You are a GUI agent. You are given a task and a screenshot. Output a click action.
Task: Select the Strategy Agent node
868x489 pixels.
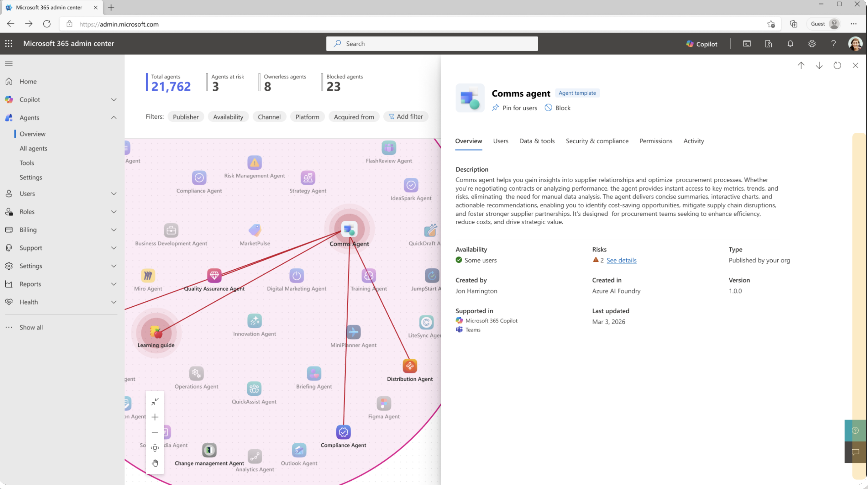308,178
